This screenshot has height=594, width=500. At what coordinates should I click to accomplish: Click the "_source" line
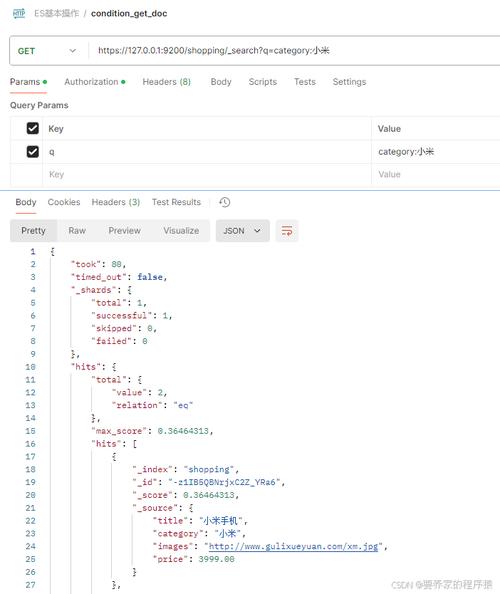163,508
